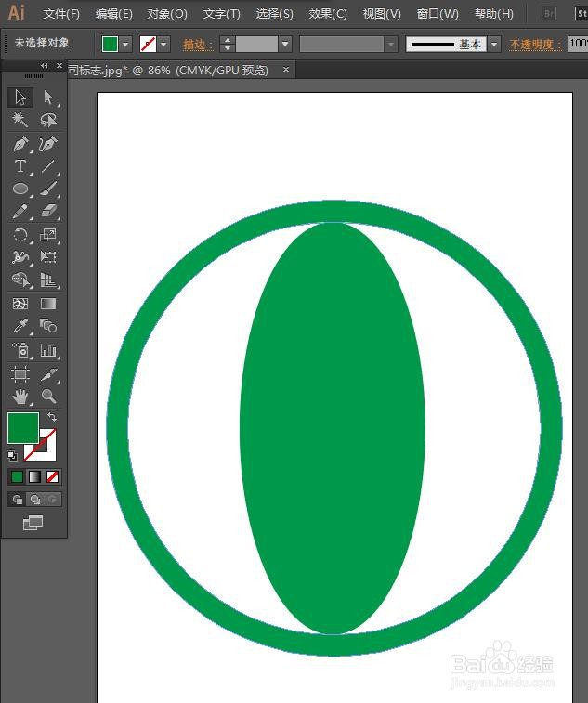Screen dimensions: 588x703
Task: Activate the Puppet Warp tool
Action: [20, 257]
